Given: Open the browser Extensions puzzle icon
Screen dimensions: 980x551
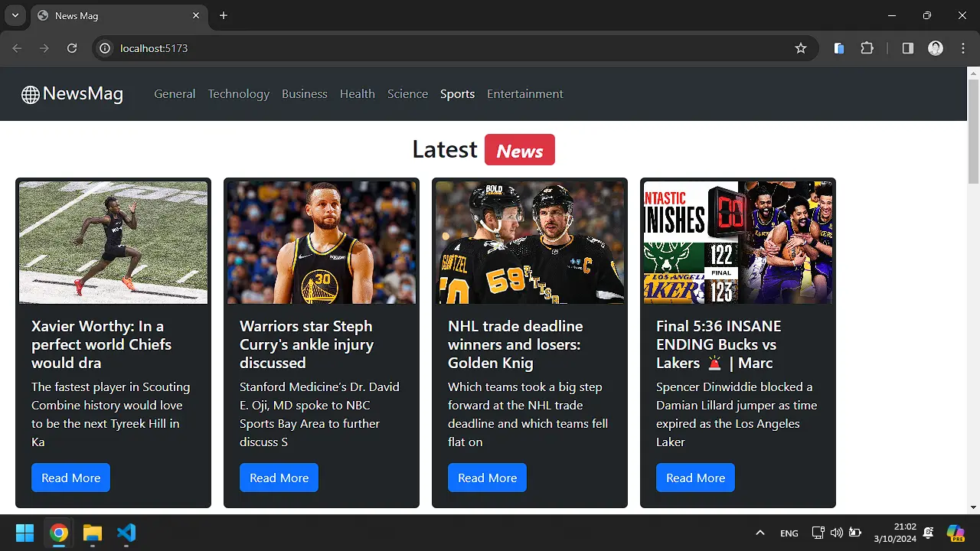Looking at the screenshot, I should (867, 48).
